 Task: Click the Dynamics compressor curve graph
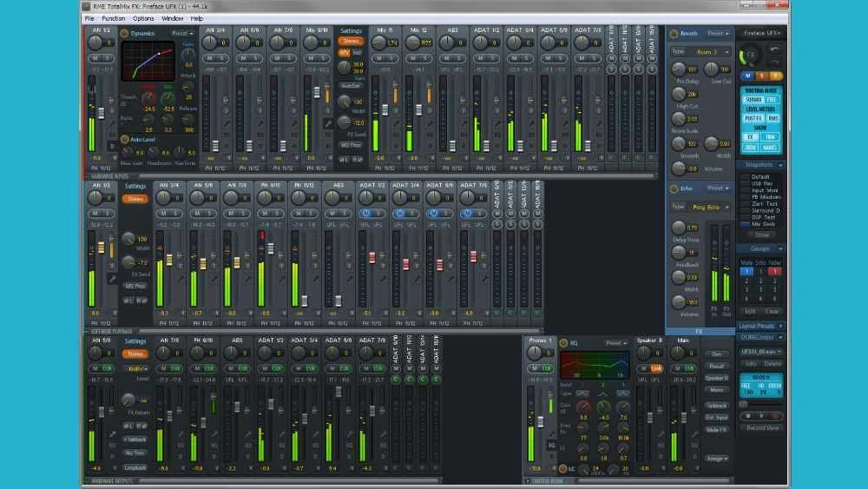tap(148, 61)
